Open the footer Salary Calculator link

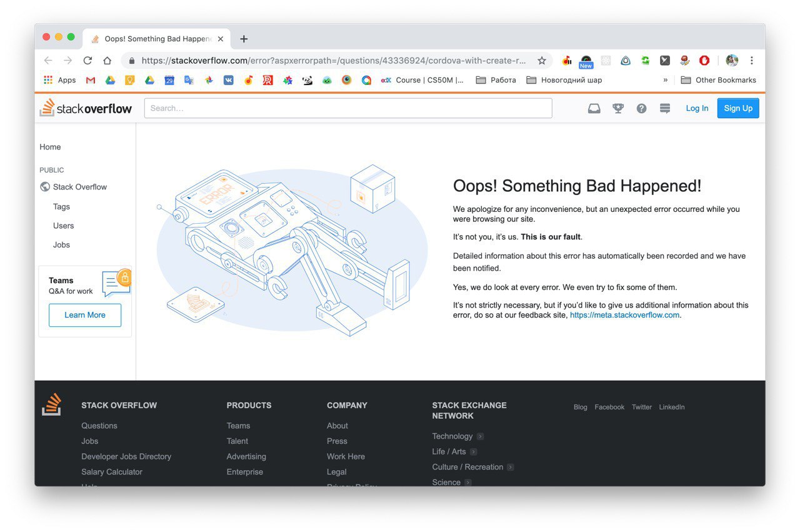[x=112, y=472]
